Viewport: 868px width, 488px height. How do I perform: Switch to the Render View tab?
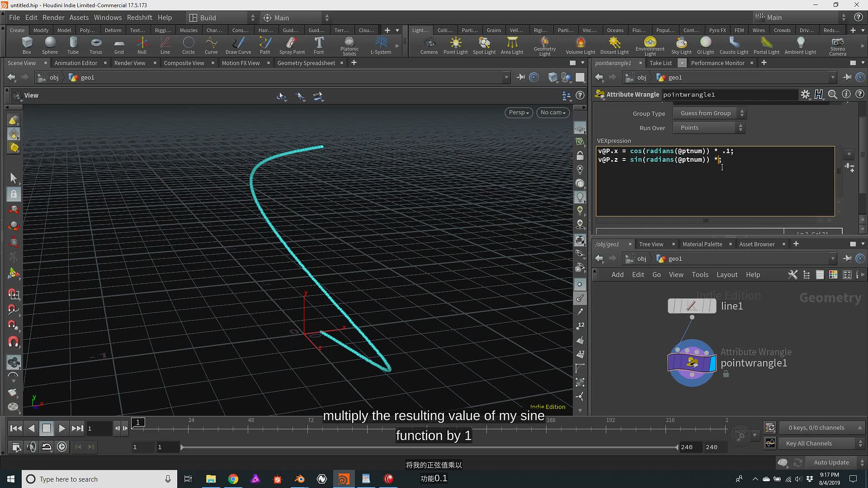pyautogui.click(x=130, y=63)
